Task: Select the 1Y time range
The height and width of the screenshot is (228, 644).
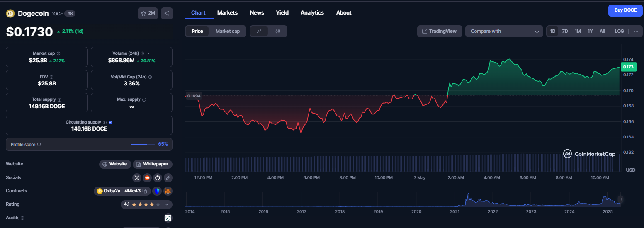Action: (x=590, y=31)
